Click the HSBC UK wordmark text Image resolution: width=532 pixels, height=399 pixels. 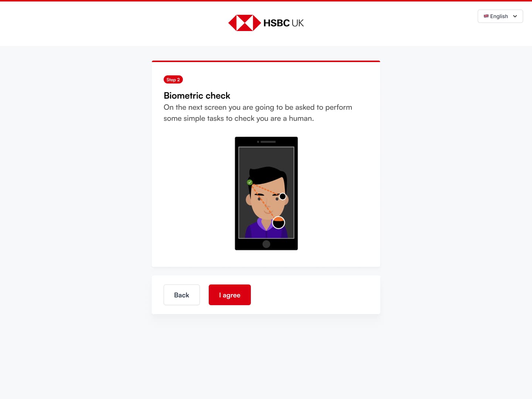pos(283,23)
